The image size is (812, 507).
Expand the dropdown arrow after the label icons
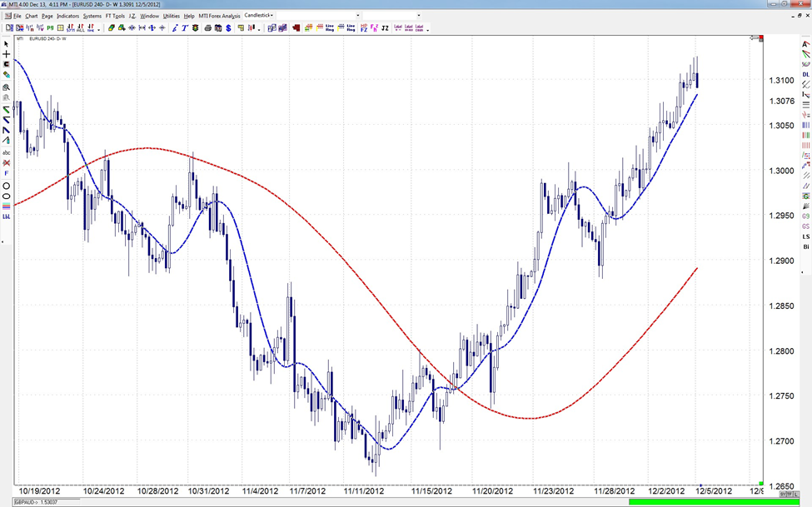click(428, 29)
